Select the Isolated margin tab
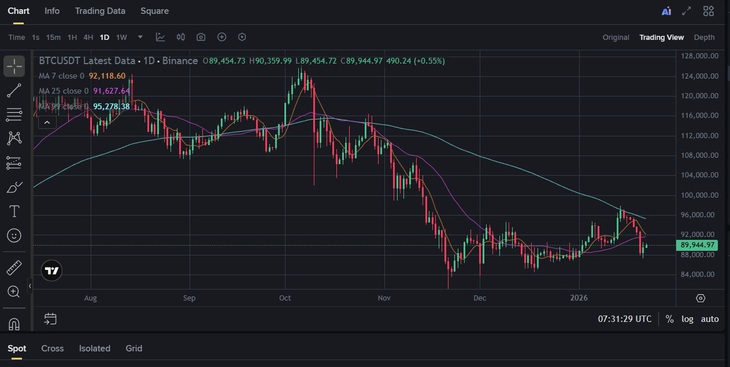 [x=95, y=348]
